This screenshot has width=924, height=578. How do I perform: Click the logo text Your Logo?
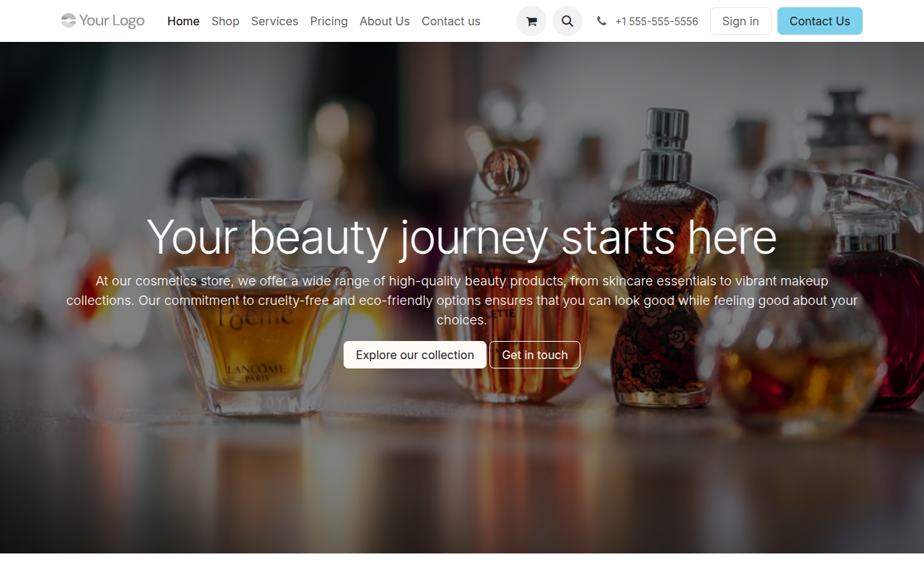tap(112, 20)
